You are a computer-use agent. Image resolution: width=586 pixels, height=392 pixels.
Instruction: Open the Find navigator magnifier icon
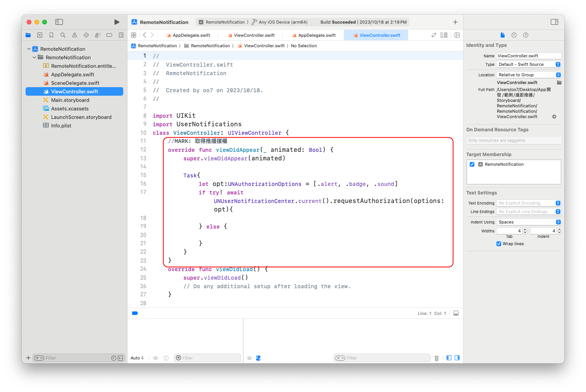tap(63, 35)
